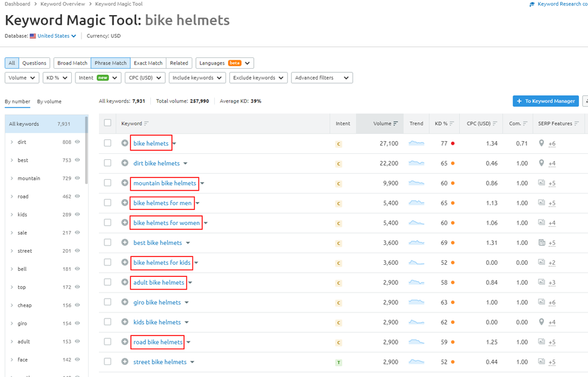Open the Advanced filters dropdown
The image size is (588, 377).
(322, 78)
